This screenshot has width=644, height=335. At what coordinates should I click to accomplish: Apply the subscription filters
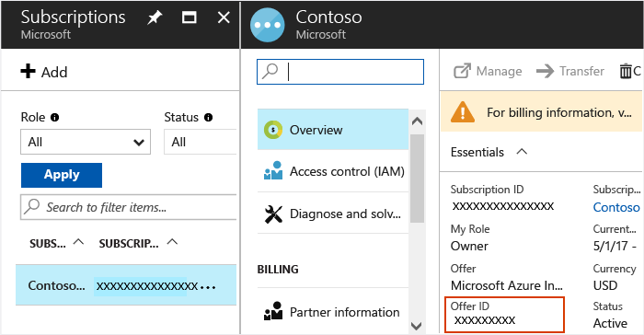[x=62, y=175]
